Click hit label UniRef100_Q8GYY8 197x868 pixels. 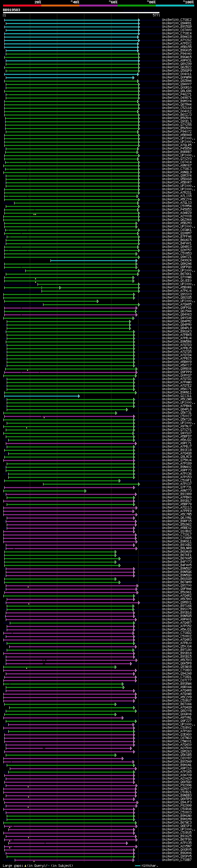point(176,711)
